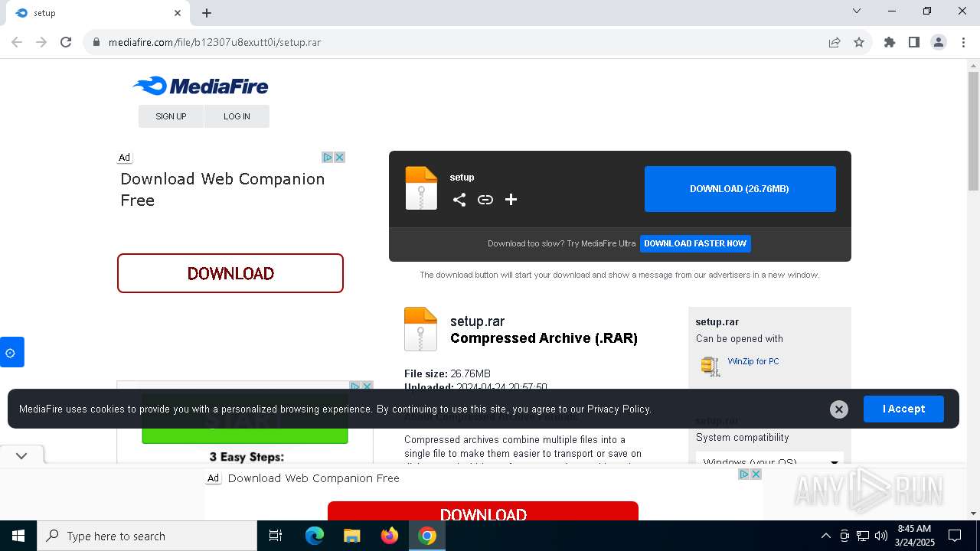The width and height of the screenshot is (980, 551).
Task: Click the taskbar clock showing 8:45 AM
Action: (x=914, y=536)
